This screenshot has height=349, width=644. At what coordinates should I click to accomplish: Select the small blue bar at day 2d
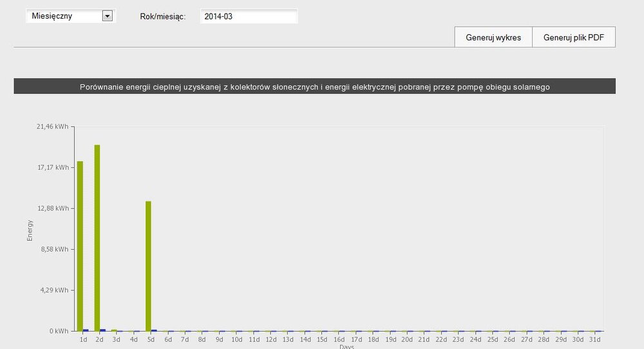tap(103, 330)
